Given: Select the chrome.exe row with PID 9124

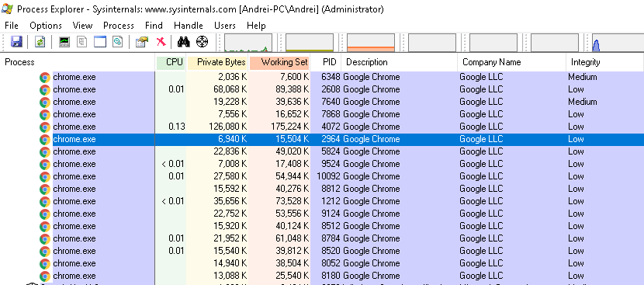Looking at the screenshot, I should pyautogui.click(x=322, y=214).
